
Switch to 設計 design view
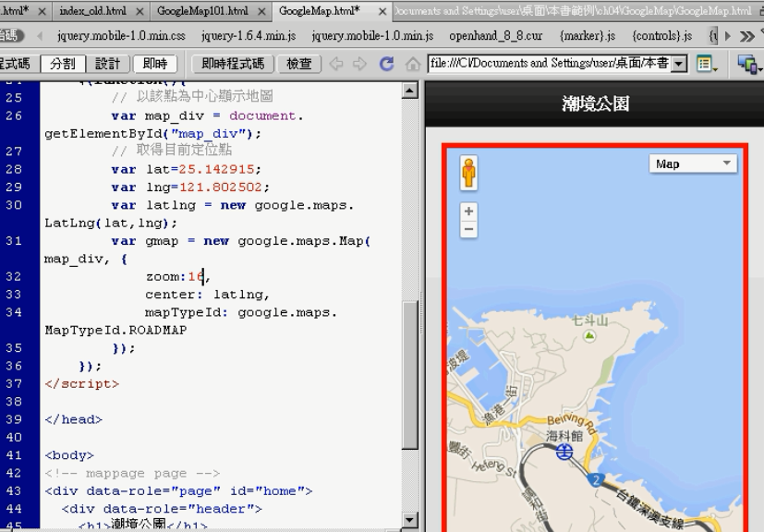coord(107,64)
